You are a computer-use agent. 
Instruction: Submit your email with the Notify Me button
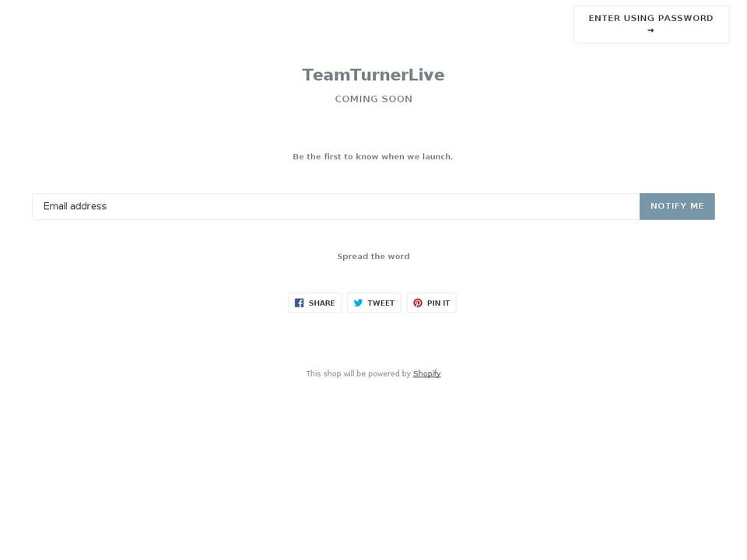676,206
